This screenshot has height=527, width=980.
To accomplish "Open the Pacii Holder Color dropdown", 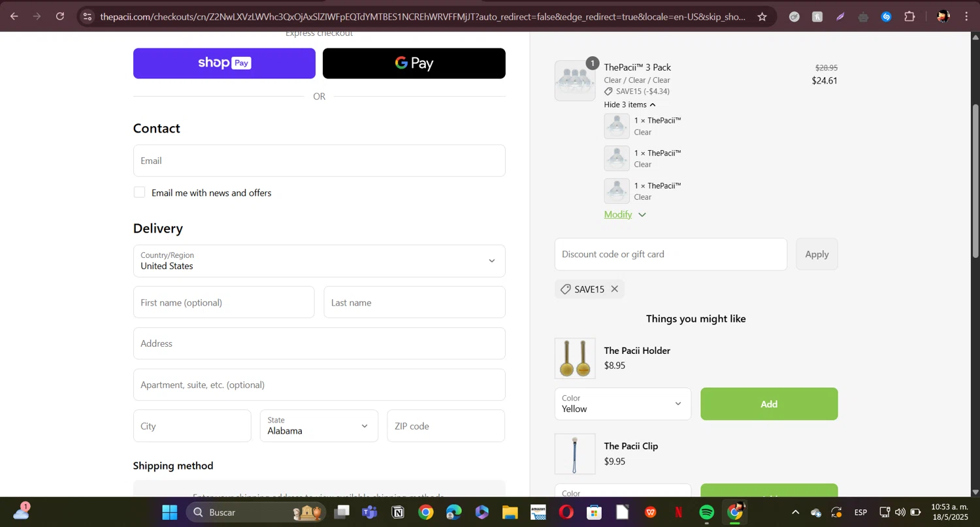I will [x=623, y=404].
